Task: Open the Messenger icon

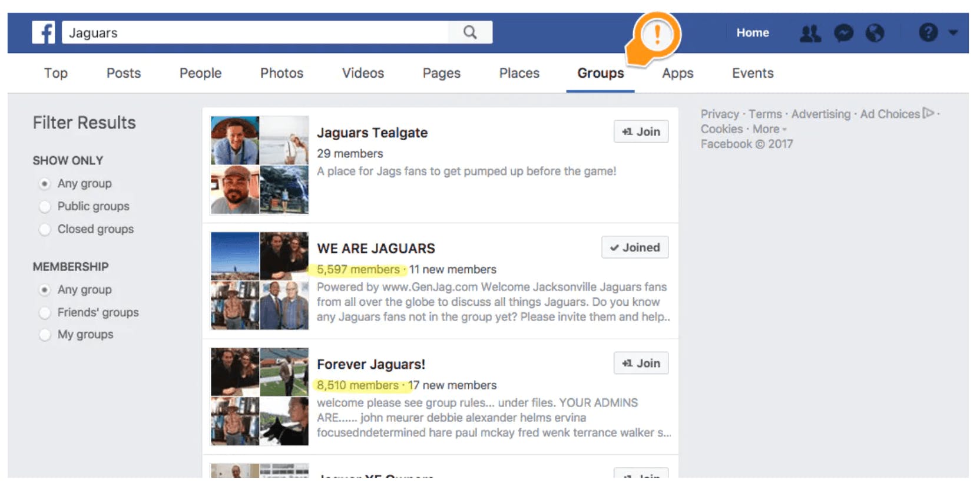Action: click(x=843, y=33)
